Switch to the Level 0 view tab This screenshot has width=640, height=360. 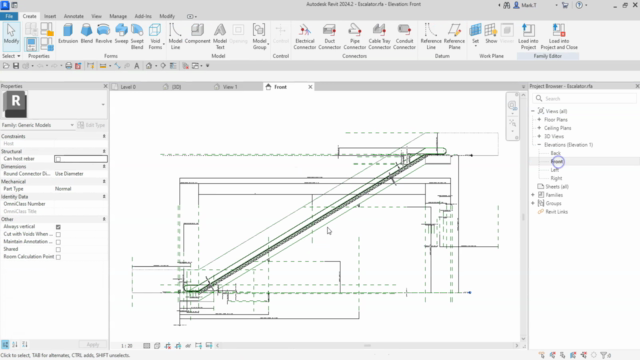[128, 87]
